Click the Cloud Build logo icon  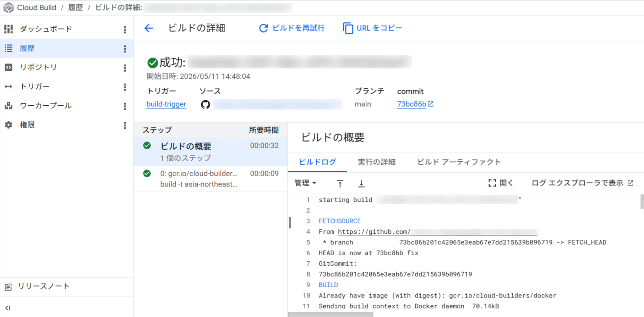point(8,8)
